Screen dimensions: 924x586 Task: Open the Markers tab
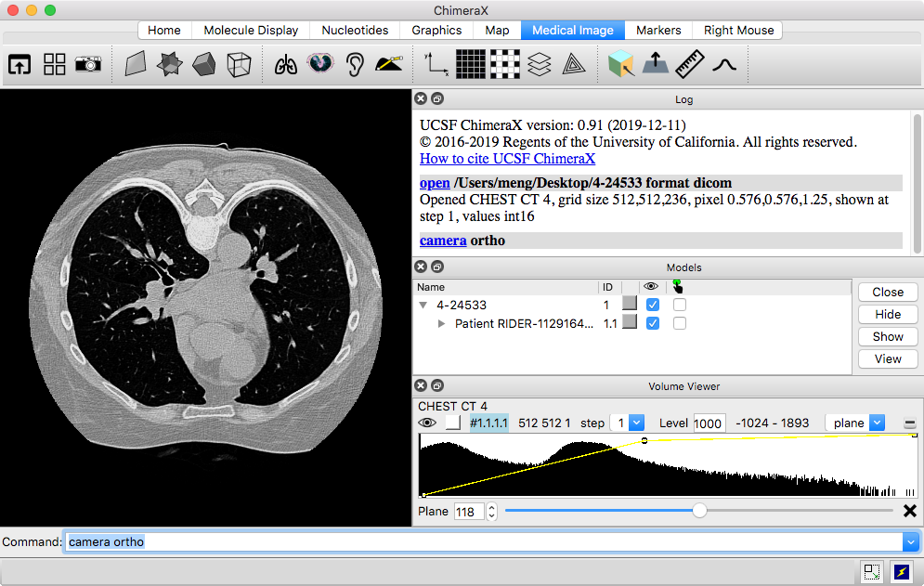tap(658, 30)
